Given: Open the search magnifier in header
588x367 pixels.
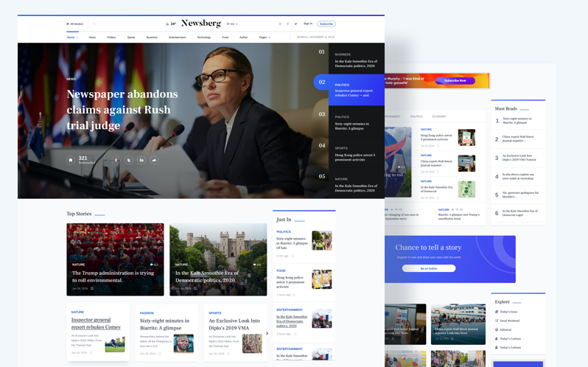Looking at the screenshot, I should [94, 24].
